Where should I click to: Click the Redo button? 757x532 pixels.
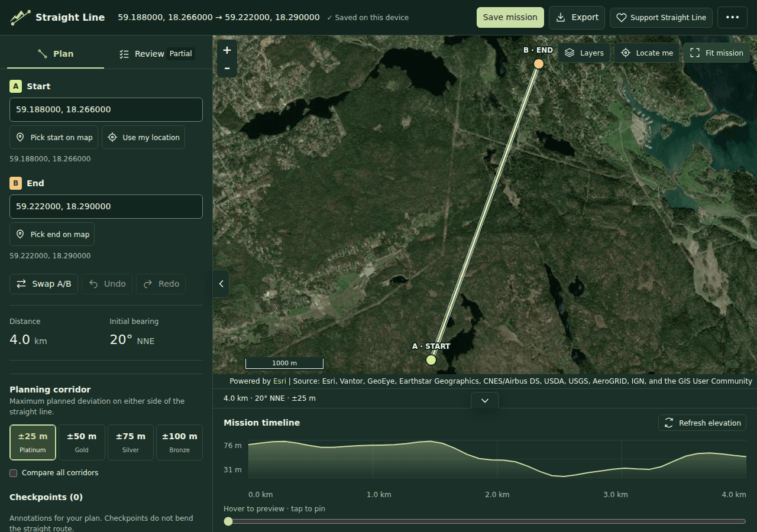pos(161,284)
